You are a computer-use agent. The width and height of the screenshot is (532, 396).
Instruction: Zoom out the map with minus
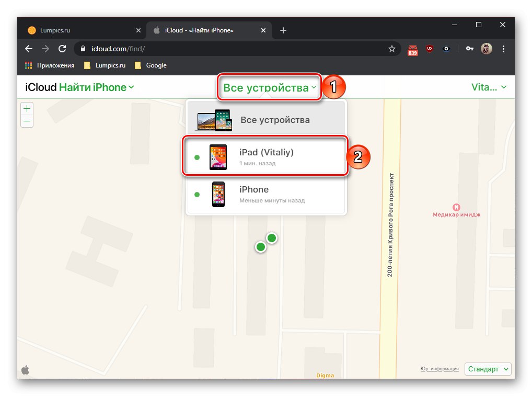tap(27, 121)
